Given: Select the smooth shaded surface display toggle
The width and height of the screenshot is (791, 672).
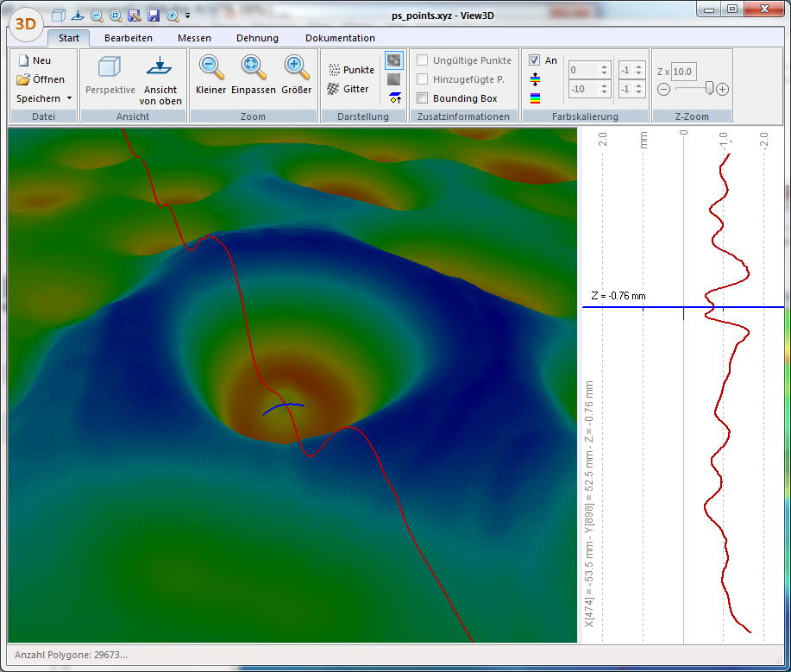Looking at the screenshot, I should (393, 79).
